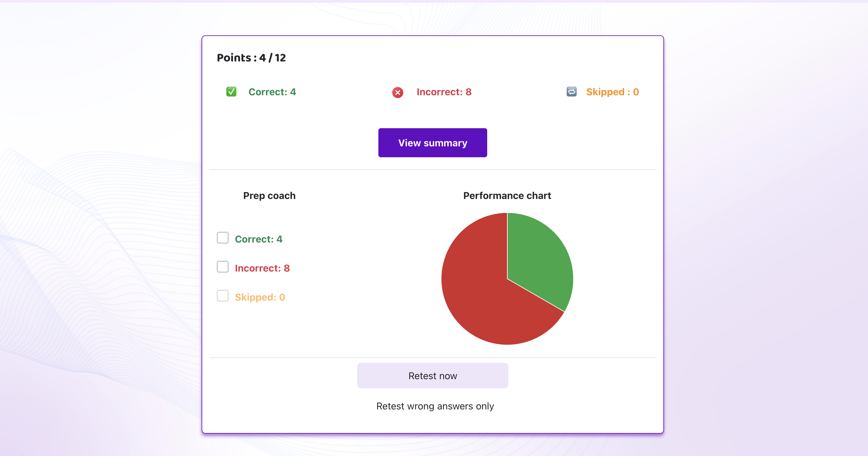Click the Prep coach heading
868x456 pixels.
click(x=269, y=196)
